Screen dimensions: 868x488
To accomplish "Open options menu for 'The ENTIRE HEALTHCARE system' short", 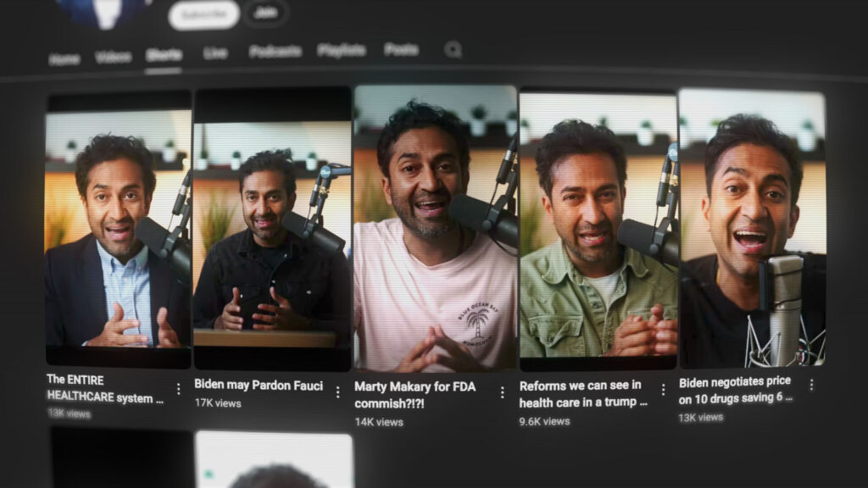I will click(178, 389).
